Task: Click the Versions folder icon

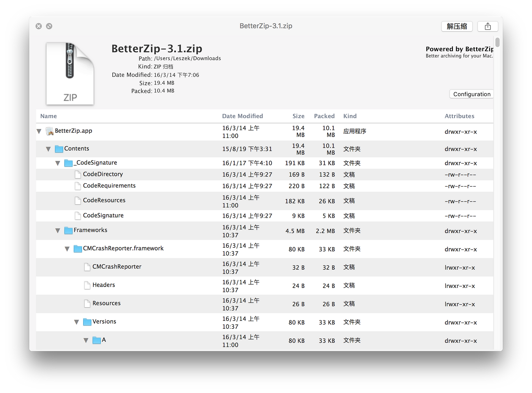Action: [87, 322]
